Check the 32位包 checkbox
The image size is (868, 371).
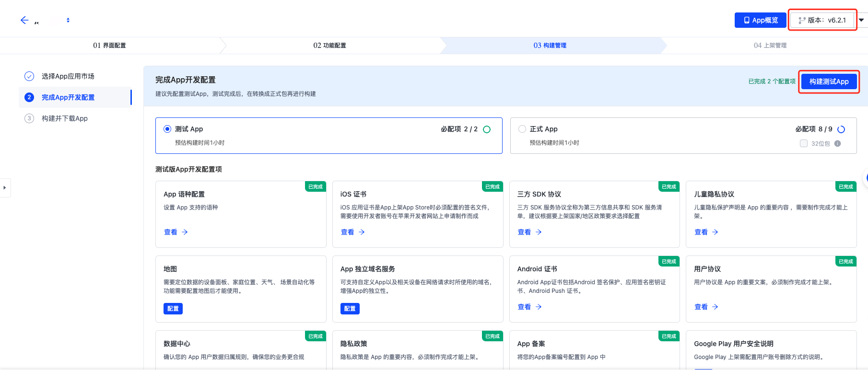[804, 143]
